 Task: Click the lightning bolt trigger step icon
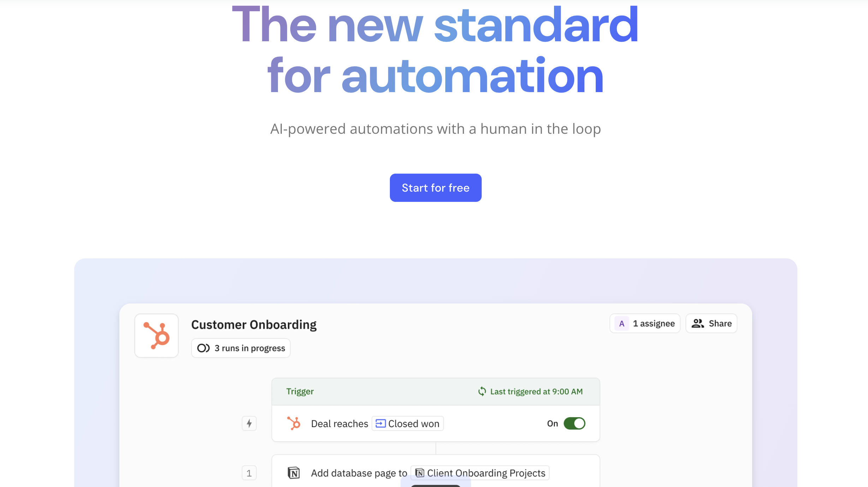pos(249,423)
